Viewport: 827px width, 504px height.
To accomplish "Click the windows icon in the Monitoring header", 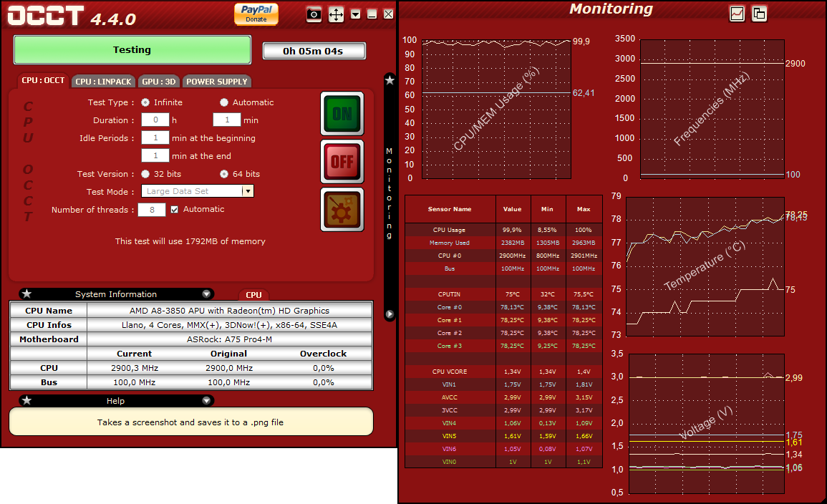I will click(759, 14).
